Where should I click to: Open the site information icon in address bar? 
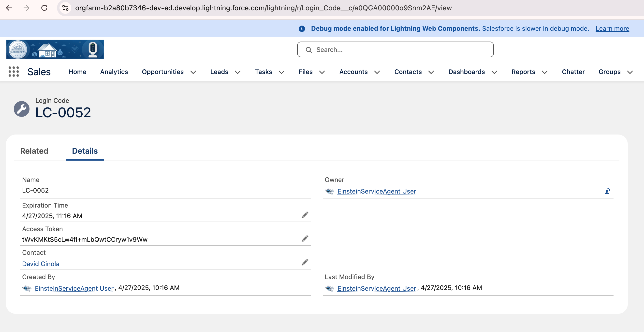[65, 8]
